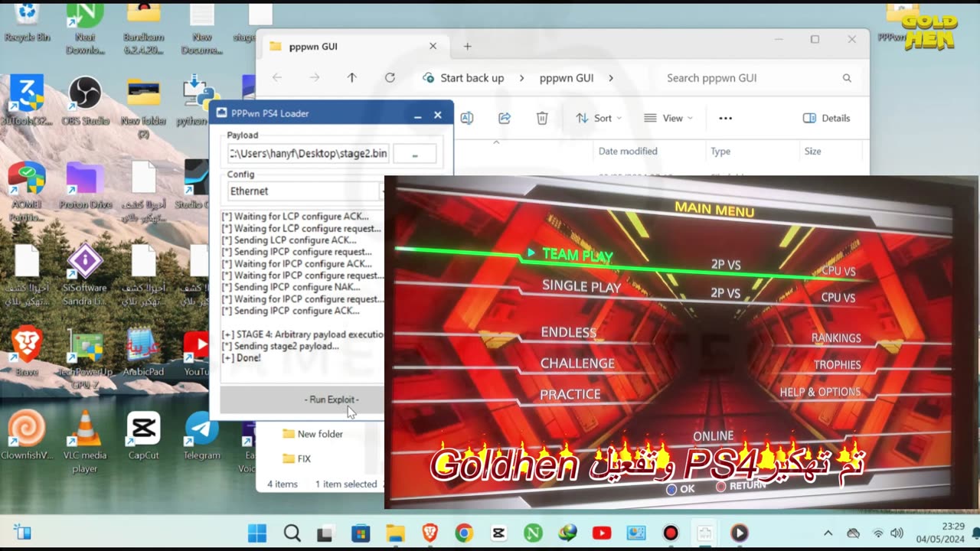Go forward in File Explorer navigation
Screen dimensions: 980x551
(314, 78)
